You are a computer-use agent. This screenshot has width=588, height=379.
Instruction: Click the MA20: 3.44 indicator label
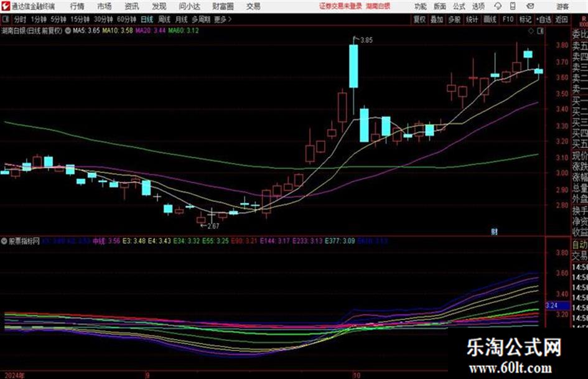(x=151, y=30)
